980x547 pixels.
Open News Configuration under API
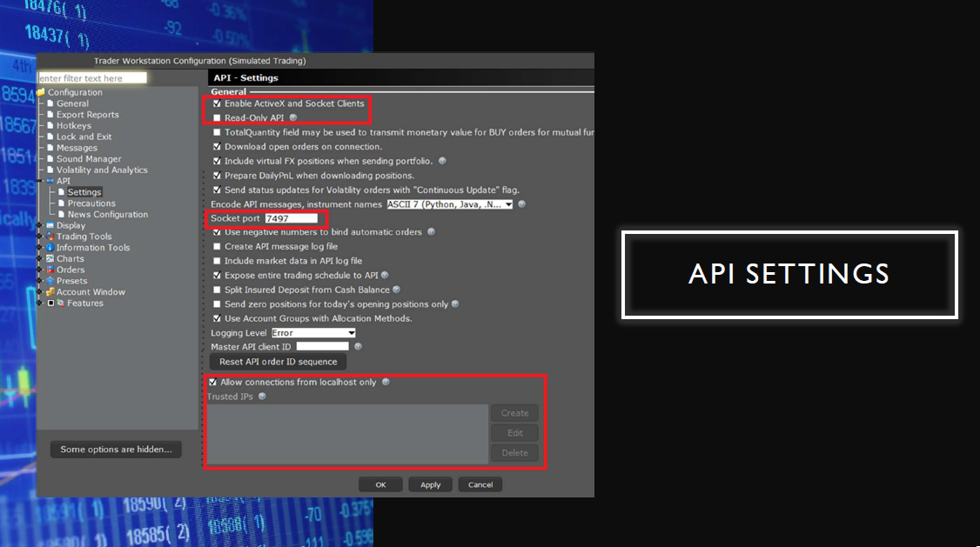[x=108, y=214]
